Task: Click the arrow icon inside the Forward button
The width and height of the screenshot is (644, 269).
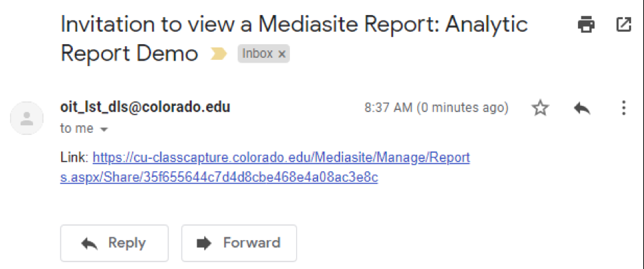Action: point(203,244)
